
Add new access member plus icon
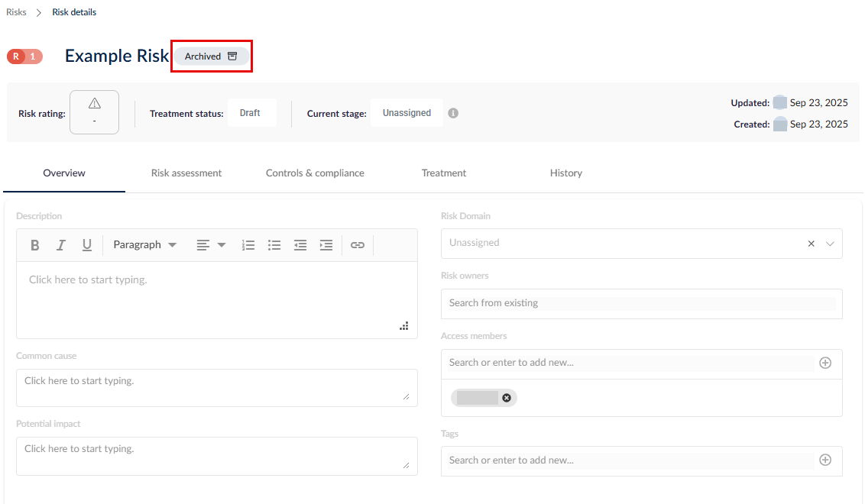click(825, 363)
